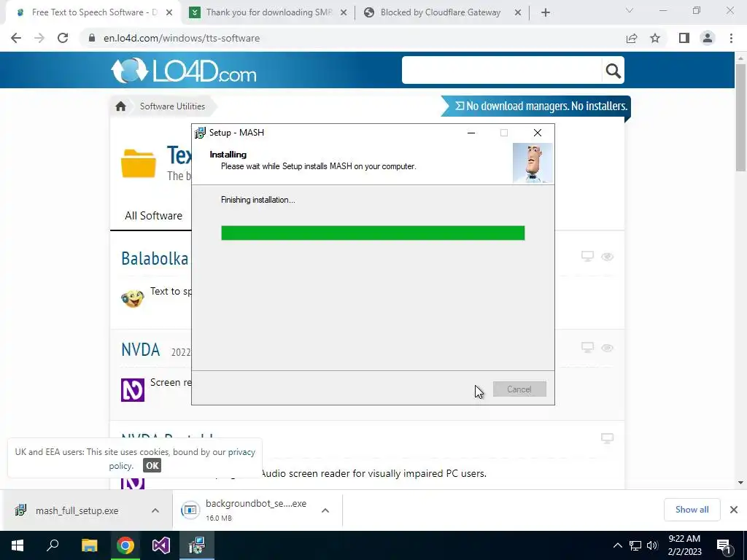Share this page icon in address bar
The image size is (747, 560).
tap(632, 38)
